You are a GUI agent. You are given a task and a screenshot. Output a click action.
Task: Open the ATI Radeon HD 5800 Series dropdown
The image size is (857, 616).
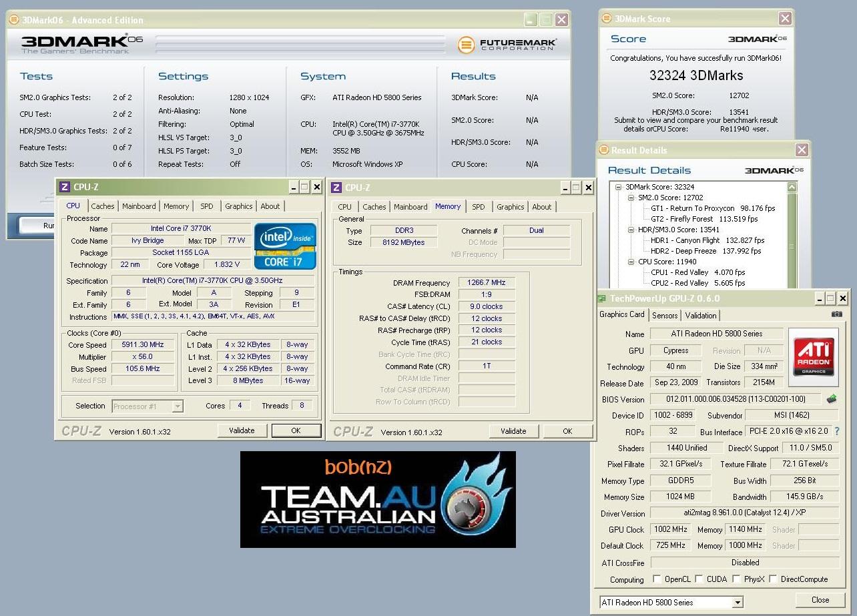tap(671, 602)
